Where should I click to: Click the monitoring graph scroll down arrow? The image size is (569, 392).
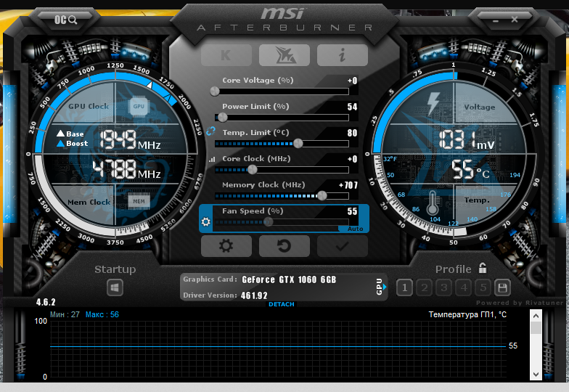tap(536, 375)
